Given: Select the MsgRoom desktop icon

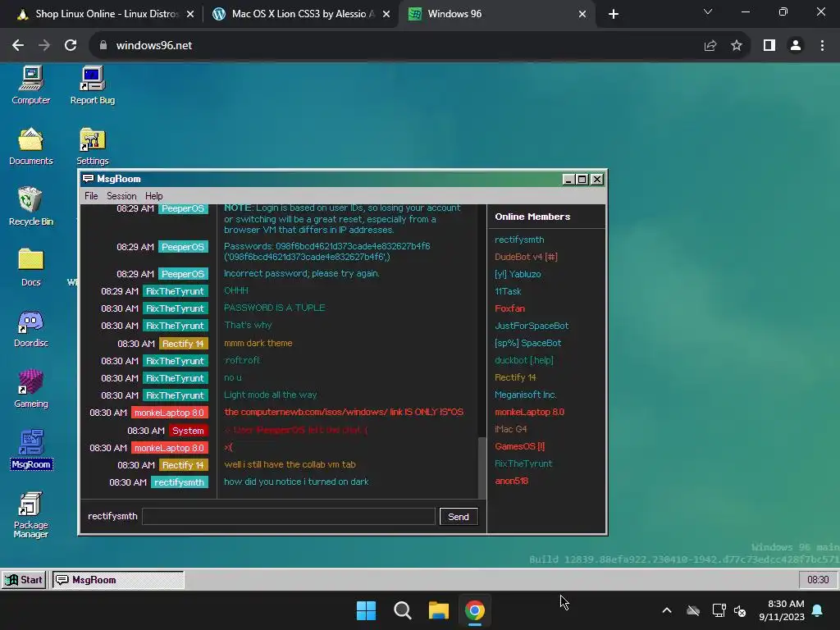Looking at the screenshot, I should point(30,450).
